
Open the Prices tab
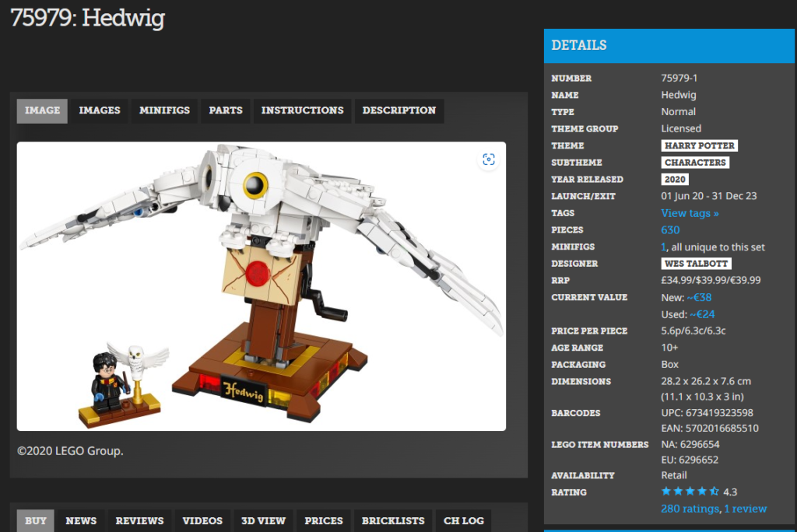[323, 520]
